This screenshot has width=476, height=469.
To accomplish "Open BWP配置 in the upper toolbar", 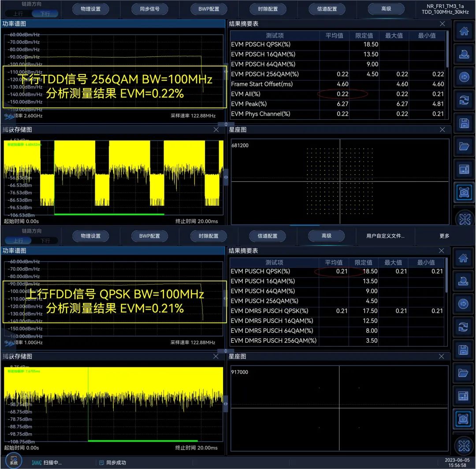I will coord(208,9).
